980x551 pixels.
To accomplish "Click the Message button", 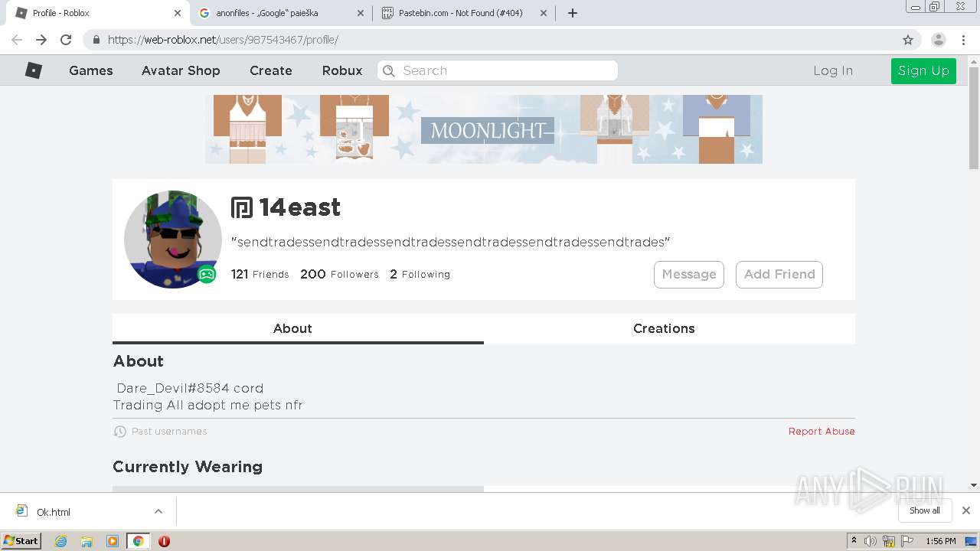I will [x=689, y=275].
